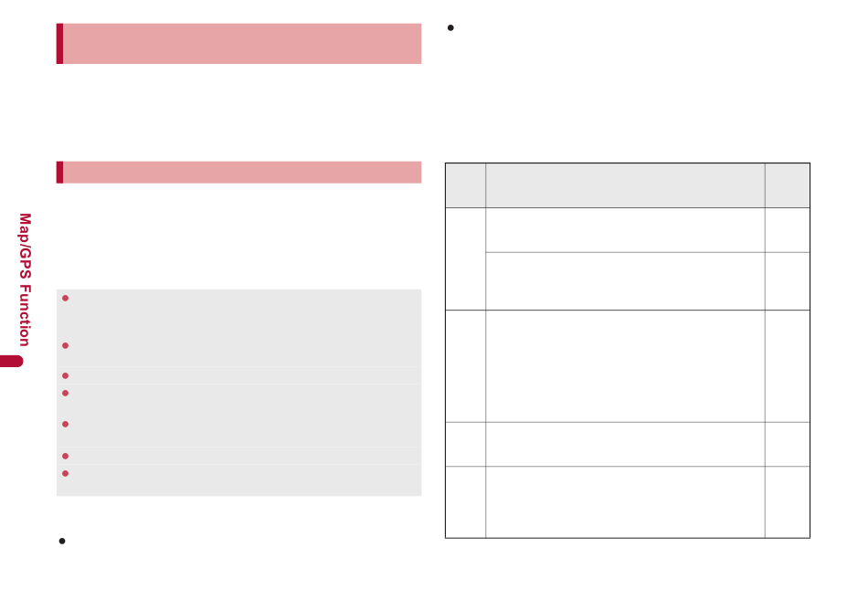Select the red tab marker below Map/GPS Function
The width and height of the screenshot is (868, 590).
tap(12, 362)
